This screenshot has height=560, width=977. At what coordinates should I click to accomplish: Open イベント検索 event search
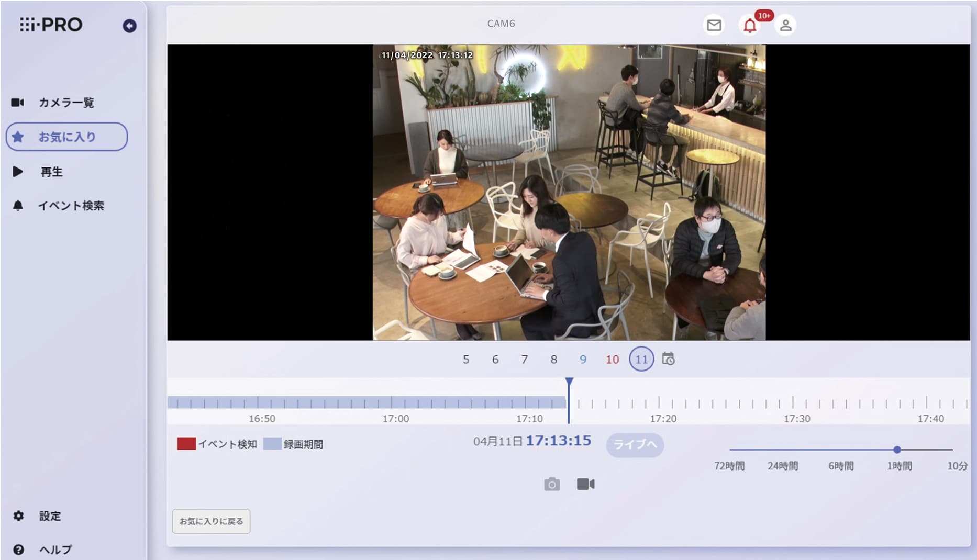(71, 206)
